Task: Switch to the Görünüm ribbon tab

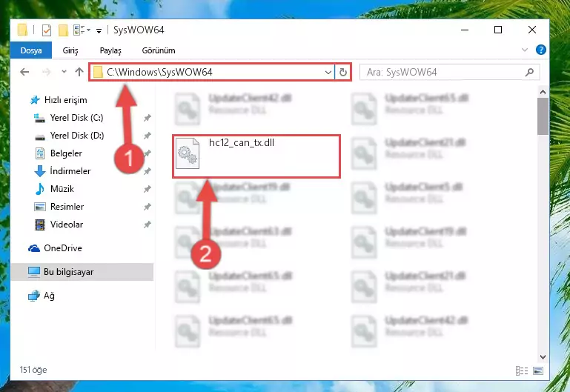Action: click(159, 50)
